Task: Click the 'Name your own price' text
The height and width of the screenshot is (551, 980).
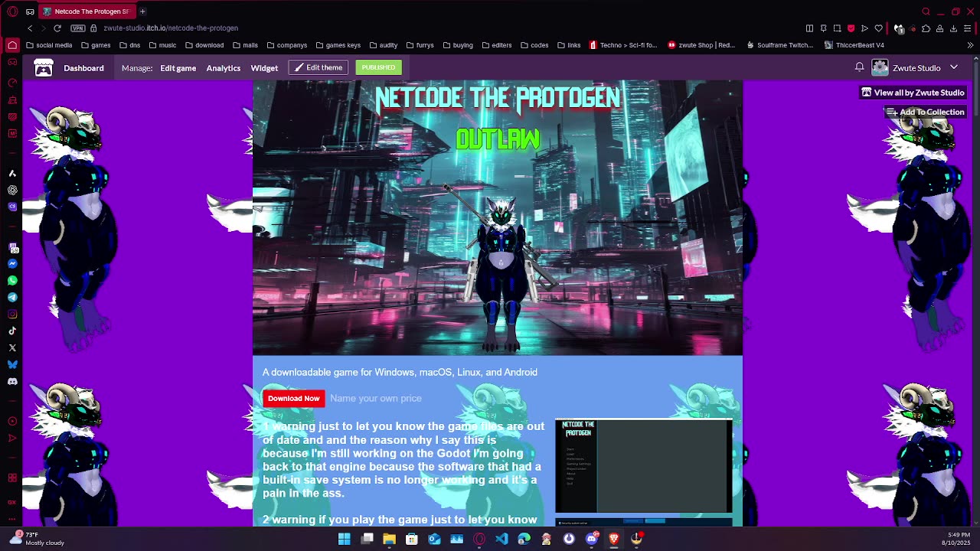Action: tap(375, 398)
